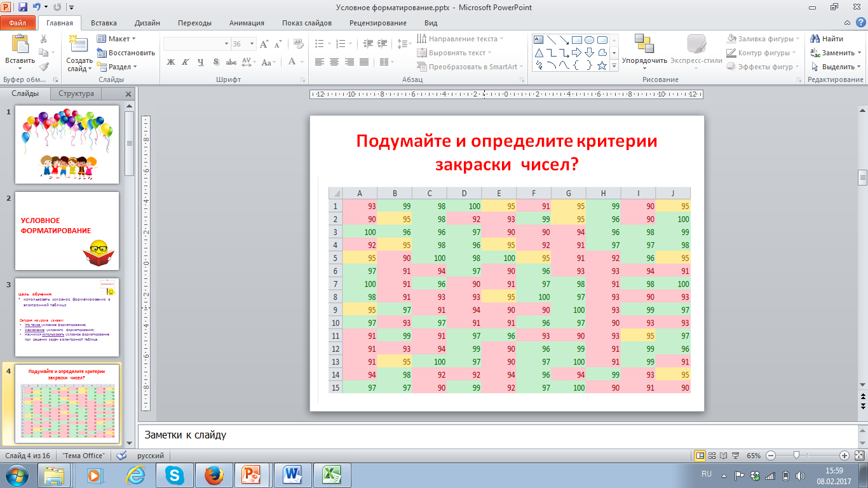The image size is (868, 488).
Task: Switch to slide sorter view in status bar
Action: tap(712, 456)
